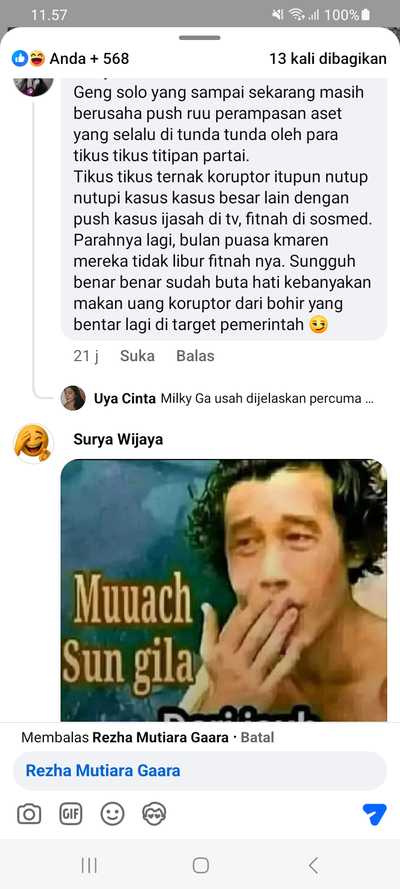Open the GIF picker

(71, 815)
